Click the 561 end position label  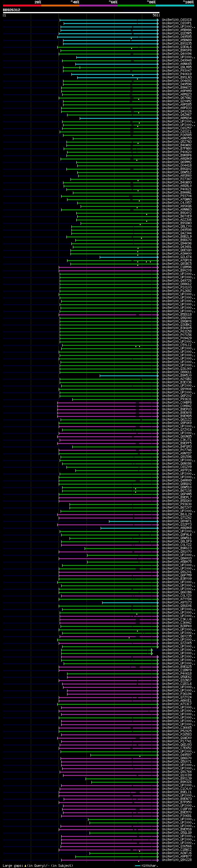point(155,15)
